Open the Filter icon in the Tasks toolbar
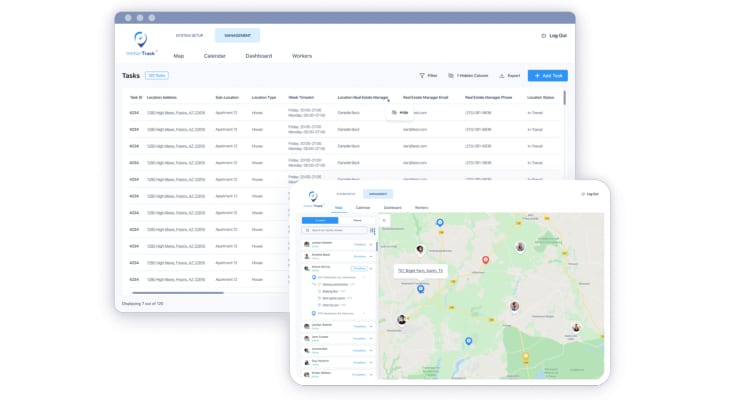Viewport: 740px width, 400px height. [x=422, y=75]
